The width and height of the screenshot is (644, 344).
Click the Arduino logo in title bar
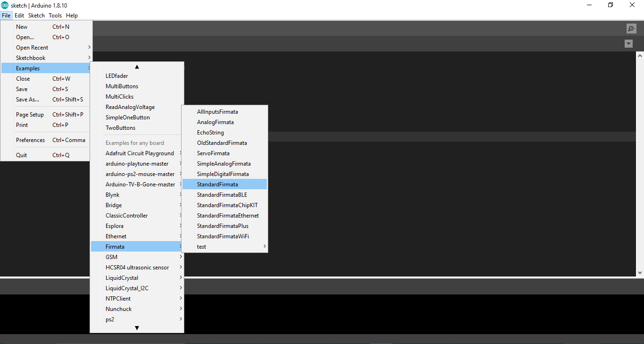[x=5, y=5]
